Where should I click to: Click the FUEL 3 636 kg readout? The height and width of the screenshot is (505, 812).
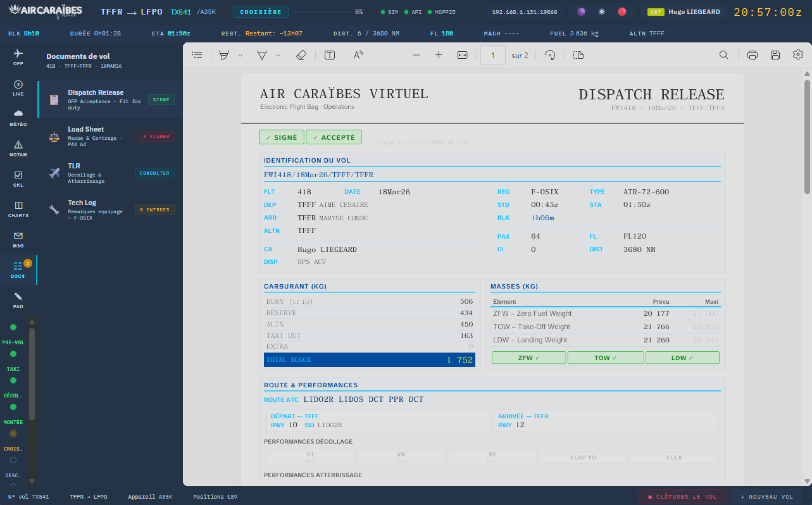pyautogui.click(x=573, y=34)
